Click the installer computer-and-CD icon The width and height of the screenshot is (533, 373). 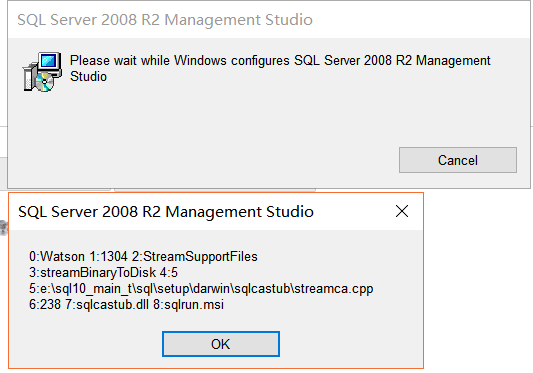(x=42, y=72)
